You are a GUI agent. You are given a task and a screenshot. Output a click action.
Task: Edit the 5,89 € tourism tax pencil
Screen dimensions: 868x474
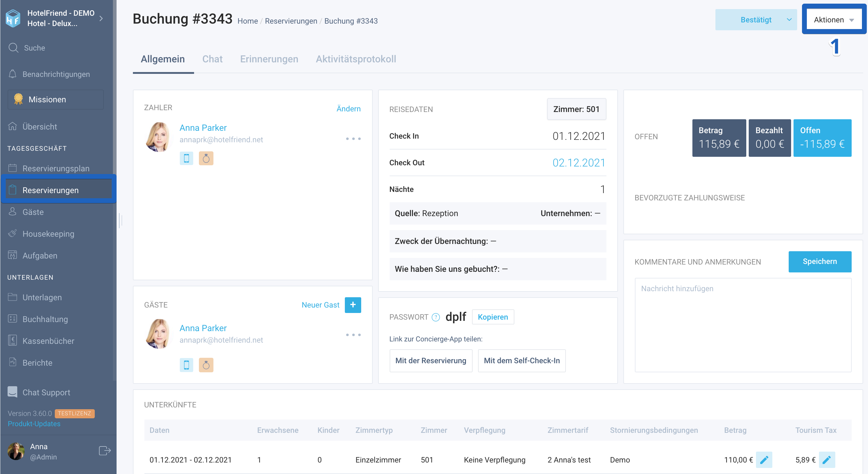[x=827, y=460]
